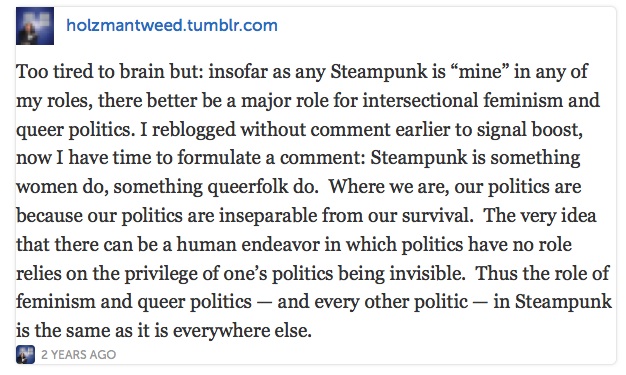Open the "2 YEARS AGO" timestamp permalink
Screen dimensions: 626x375
pyautogui.click(x=79, y=355)
